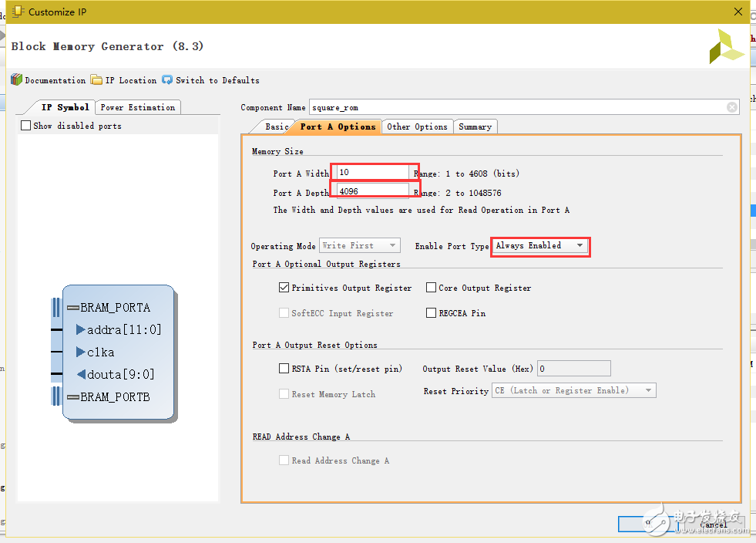
Task: Expand the BRAM_PORTA bus interface icon
Action: (73, 308)
